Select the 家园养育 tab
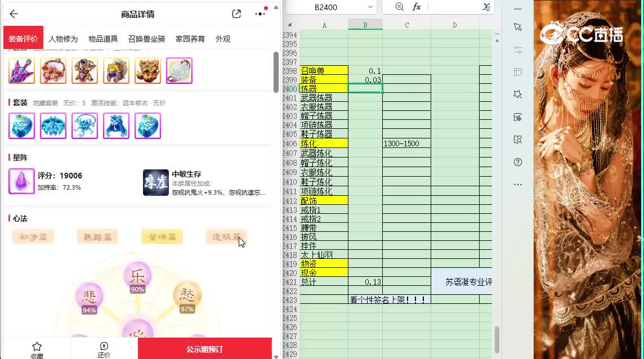This screenshot has width=644, height=359. [190, 39]
